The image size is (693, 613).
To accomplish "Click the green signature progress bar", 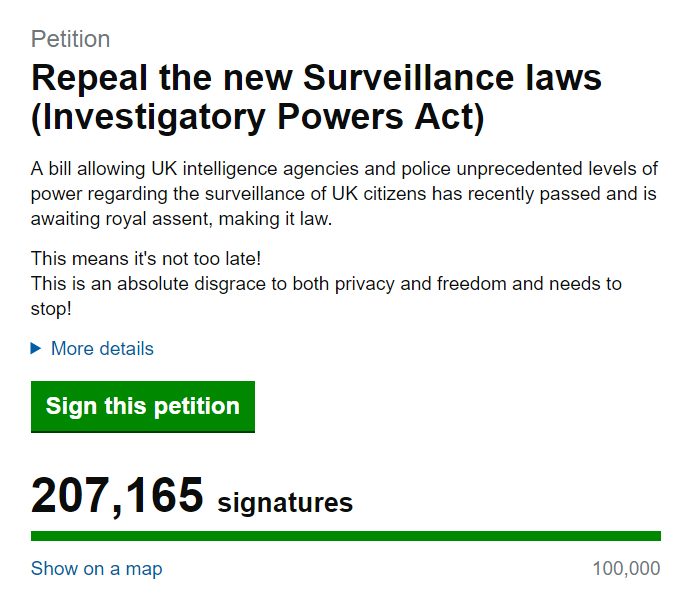I will (345, 536).
